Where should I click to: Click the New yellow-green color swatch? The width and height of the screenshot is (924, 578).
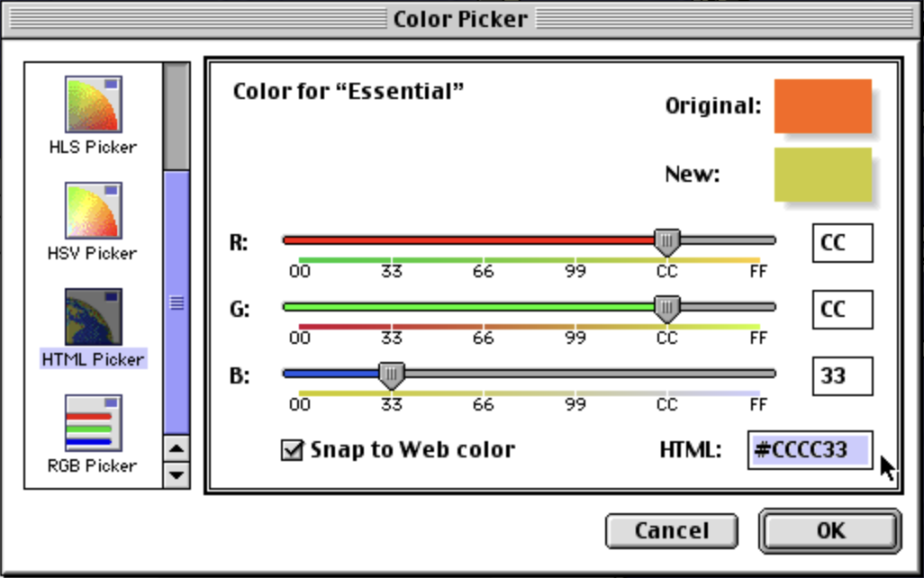[822, 175]
